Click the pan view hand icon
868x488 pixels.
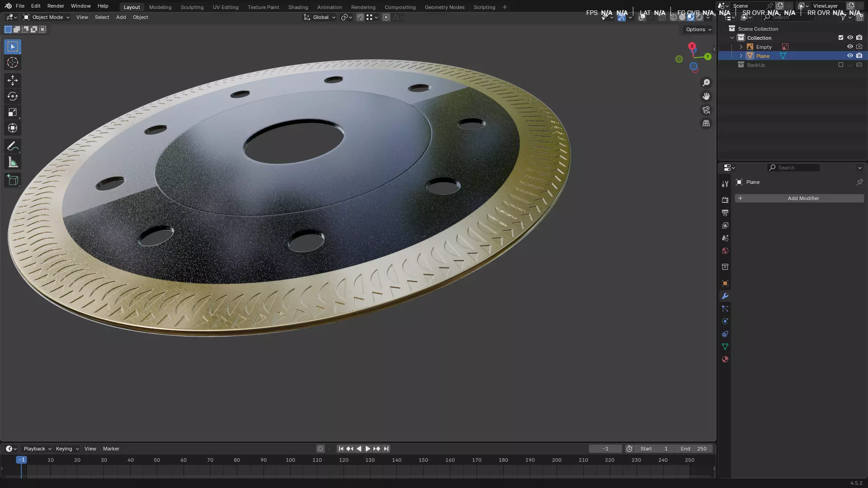(706, 96)
